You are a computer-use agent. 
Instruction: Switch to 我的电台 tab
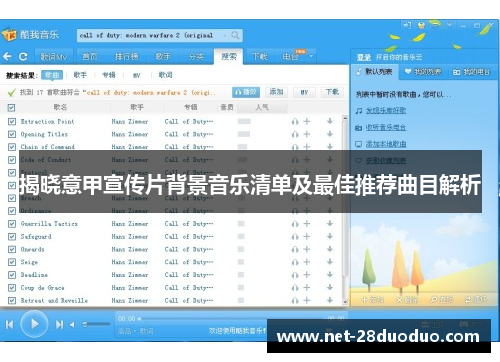tap(472, 72)
